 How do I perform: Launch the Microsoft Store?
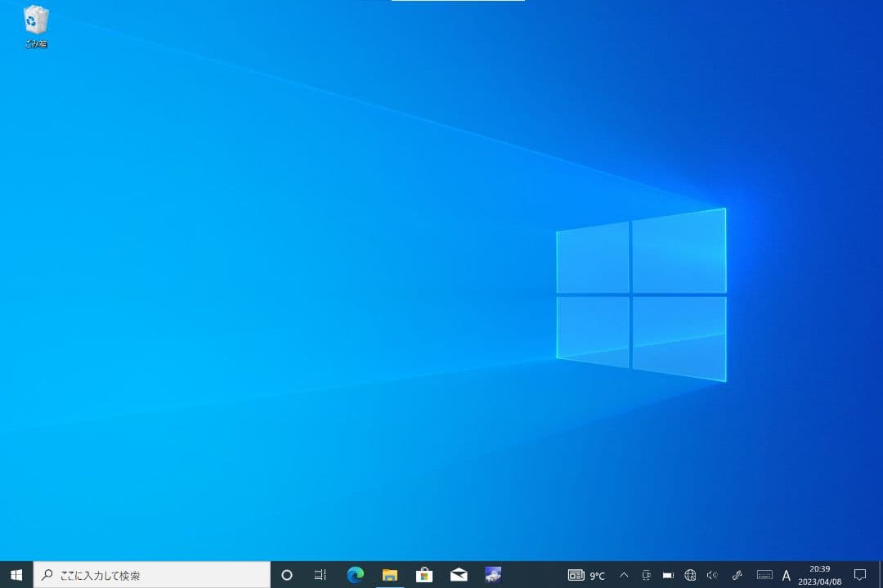(x=424, y=575)
